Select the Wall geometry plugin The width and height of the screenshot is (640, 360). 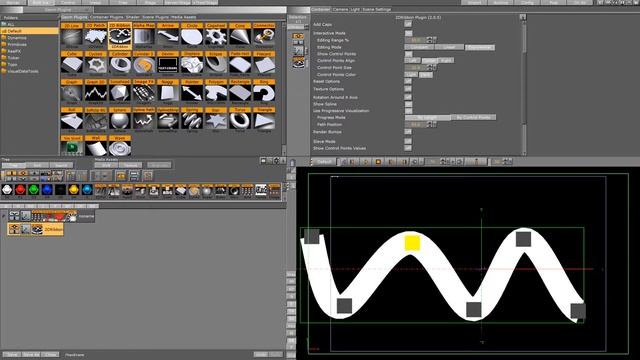(x=96, y=146)
